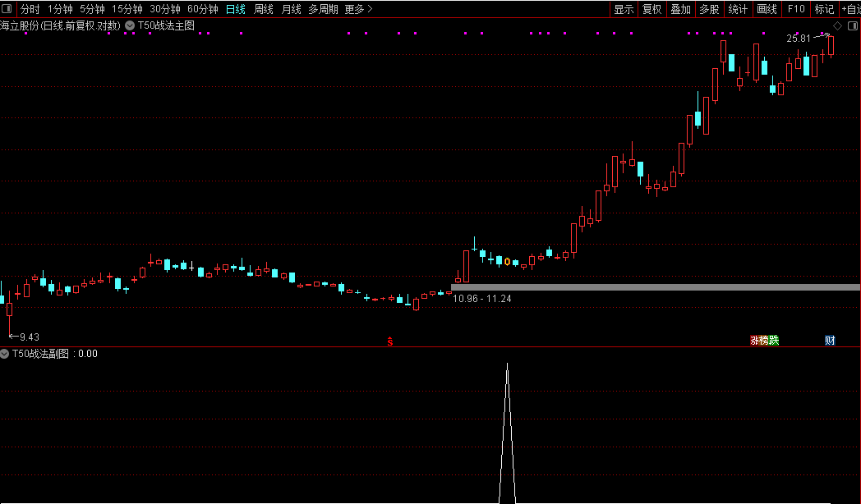
Task: Switch to 分时 intraday view
Action: tap(30, 9)
